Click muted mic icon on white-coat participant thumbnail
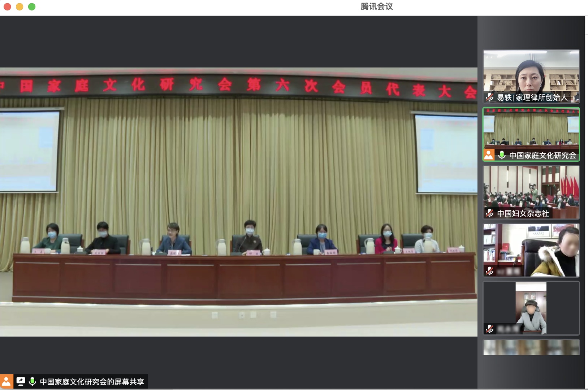 pyautogui.click(x=490, y=271)
